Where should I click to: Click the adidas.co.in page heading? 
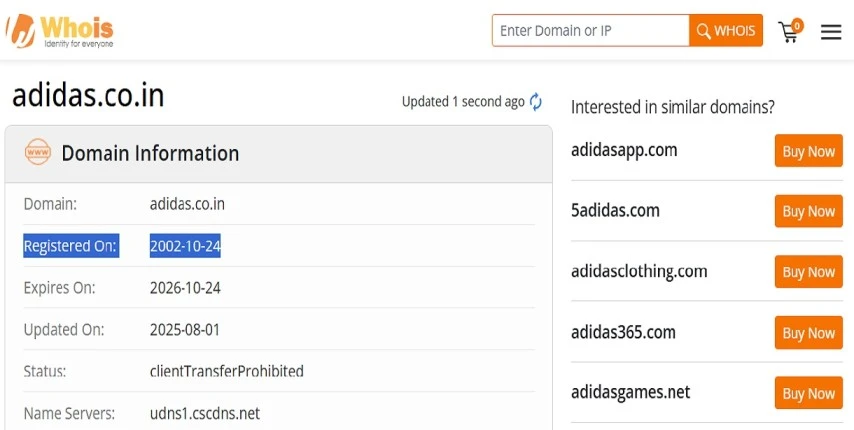[x=88, y=95]
